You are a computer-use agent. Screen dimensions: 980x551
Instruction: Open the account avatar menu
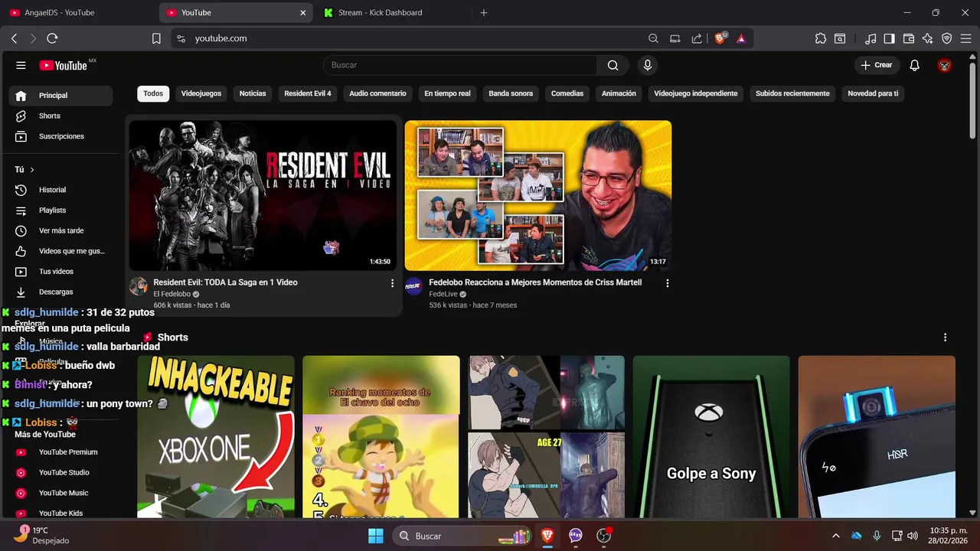[x=945, y=65]
